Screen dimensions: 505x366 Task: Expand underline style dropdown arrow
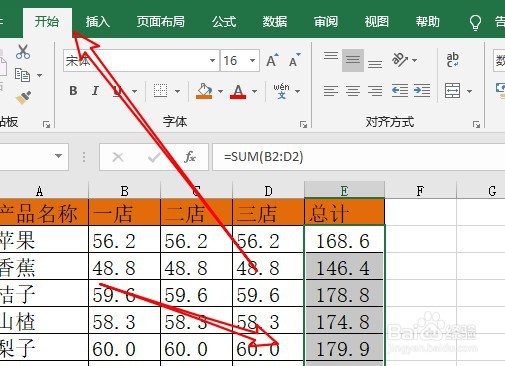[x=134, y=91]
